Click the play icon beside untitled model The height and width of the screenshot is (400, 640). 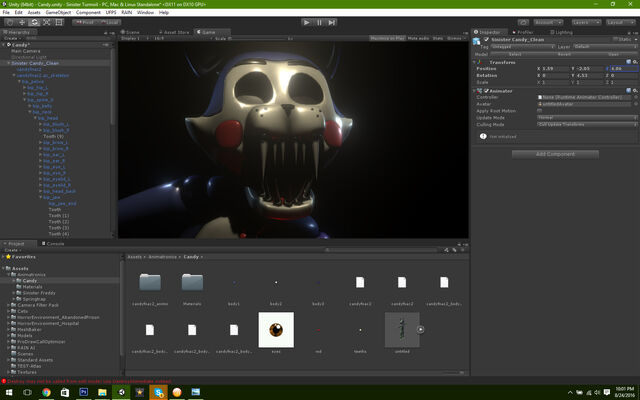[420, 329]
